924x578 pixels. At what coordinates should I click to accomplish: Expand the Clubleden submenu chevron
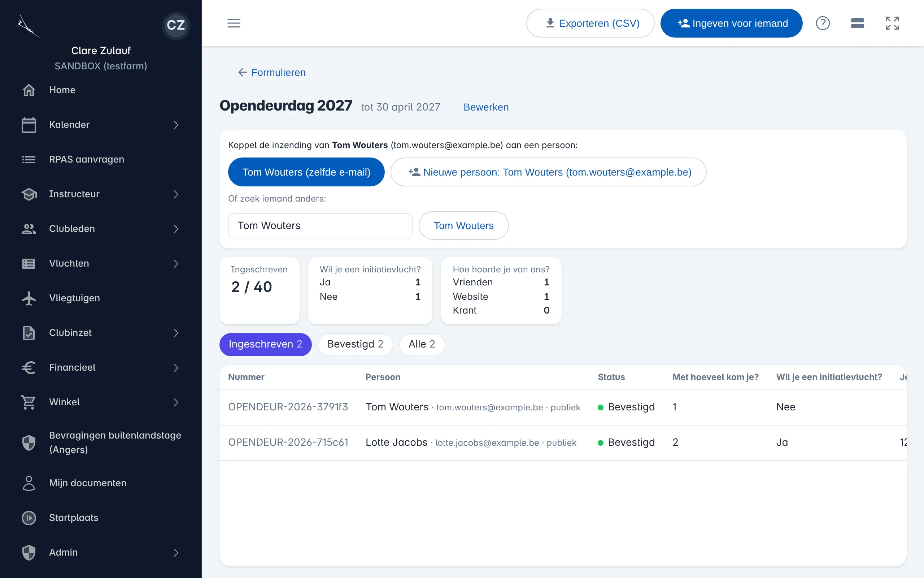pyautogui.click(x=176, y=229)
